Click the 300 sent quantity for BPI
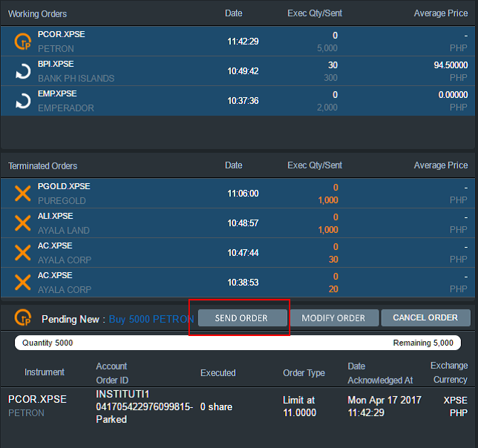478x448 pixels. click(330, 78)
